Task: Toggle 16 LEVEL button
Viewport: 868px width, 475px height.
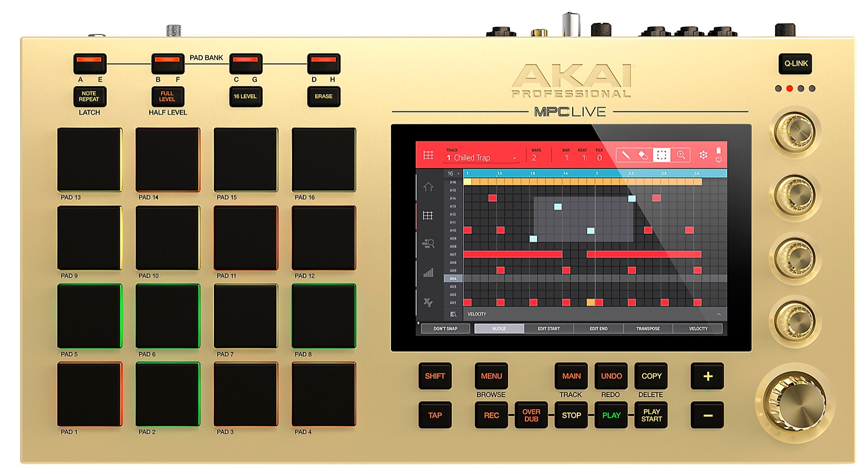Action: coord(245,97)
